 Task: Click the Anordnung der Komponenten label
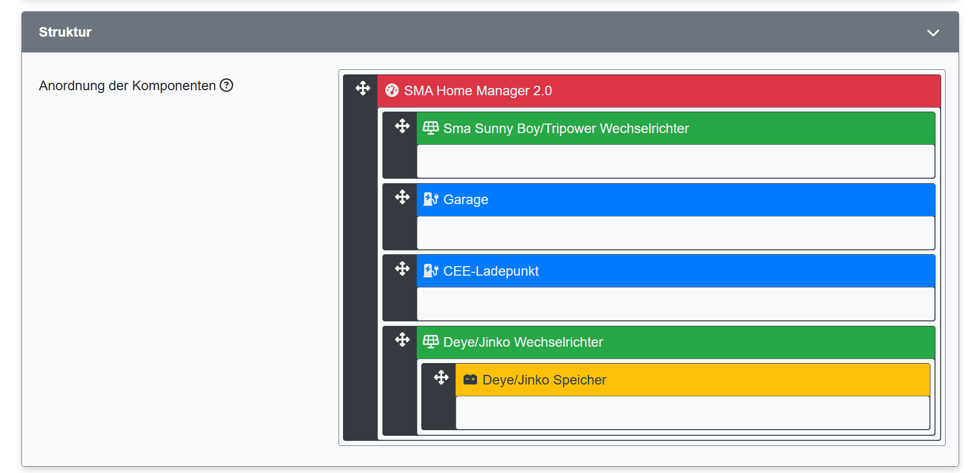[127, 86]
